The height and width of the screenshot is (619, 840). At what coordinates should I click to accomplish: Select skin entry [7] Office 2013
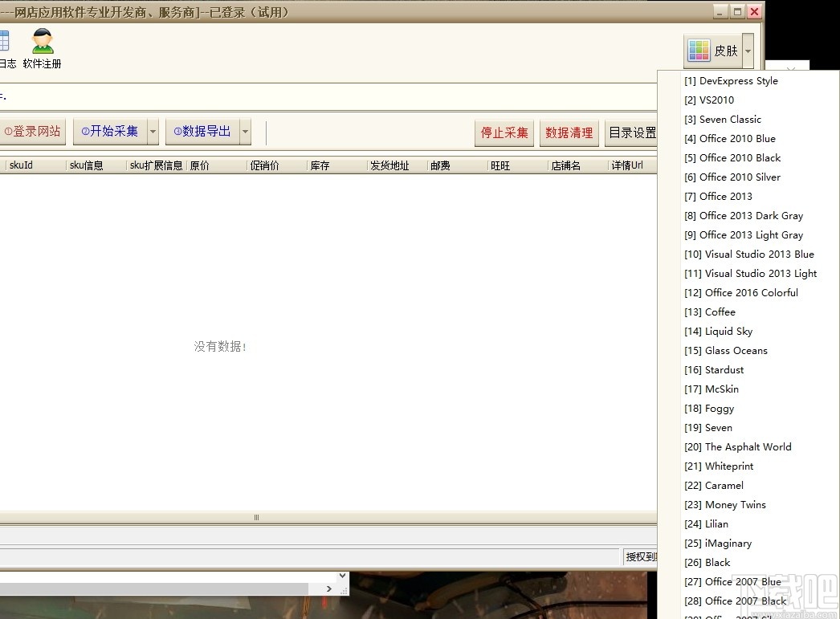tap(718, 197)
